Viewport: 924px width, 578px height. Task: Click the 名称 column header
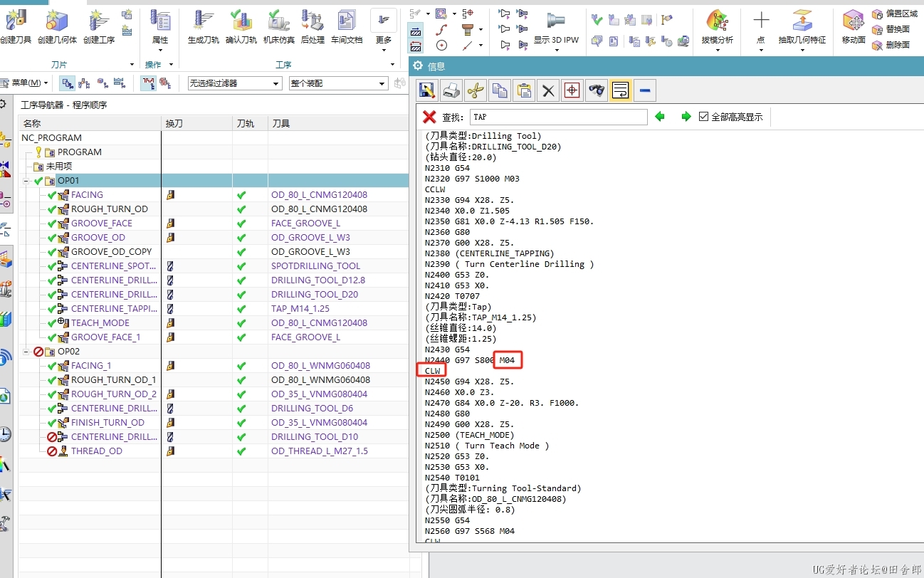(x=90, y=123)
